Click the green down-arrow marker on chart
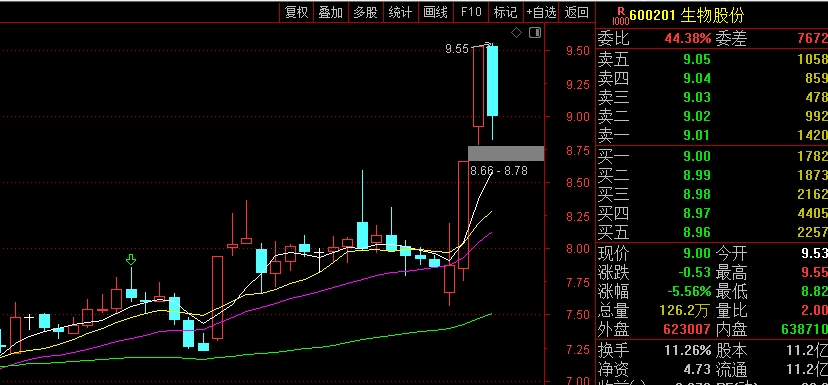This screenshot has width=828, height=385. (131, 259)
